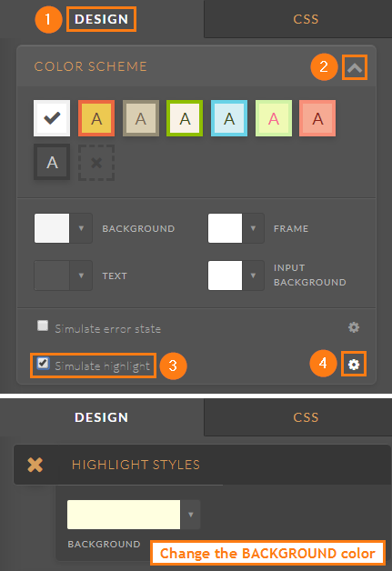The width and height of the screenshot is (392, 571).
Task: Uncheck Simulate highlight checkbox
Action: 43,363
